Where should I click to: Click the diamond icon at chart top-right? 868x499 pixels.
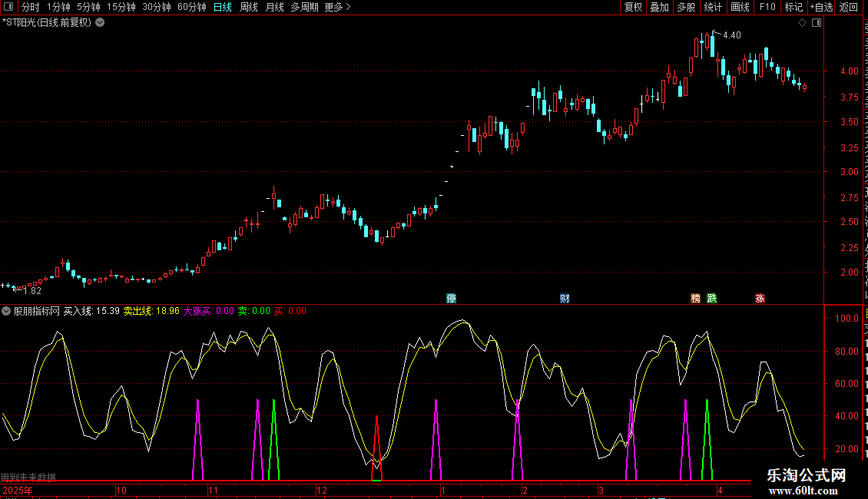(x=802, y=23)
